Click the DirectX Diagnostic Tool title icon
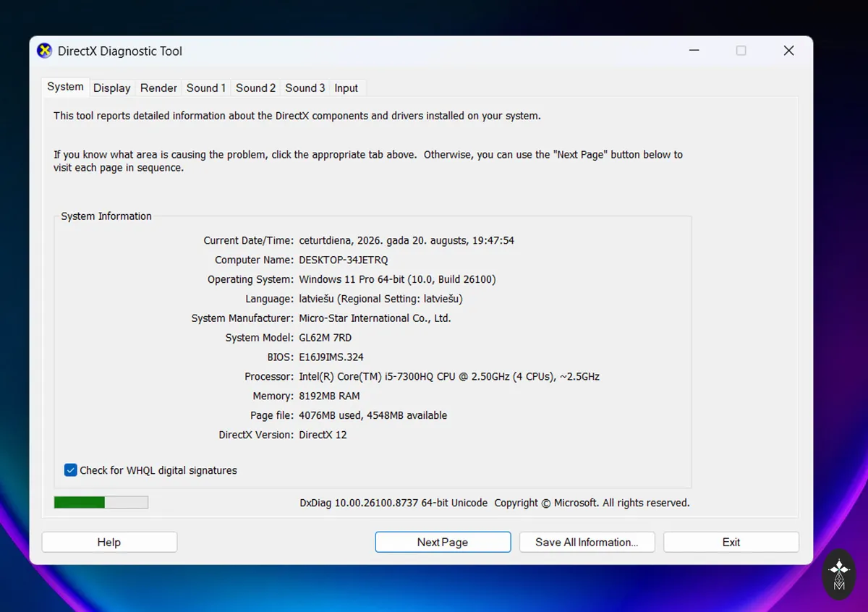Screen dimensions: 868x612 tap(45, 51)
